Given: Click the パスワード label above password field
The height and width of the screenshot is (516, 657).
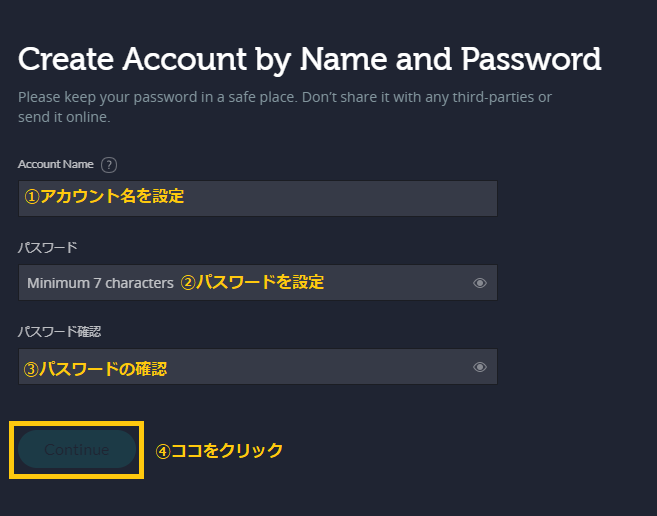Looking at the screenshot, I should pyautogui.click(x=47, y=248).
